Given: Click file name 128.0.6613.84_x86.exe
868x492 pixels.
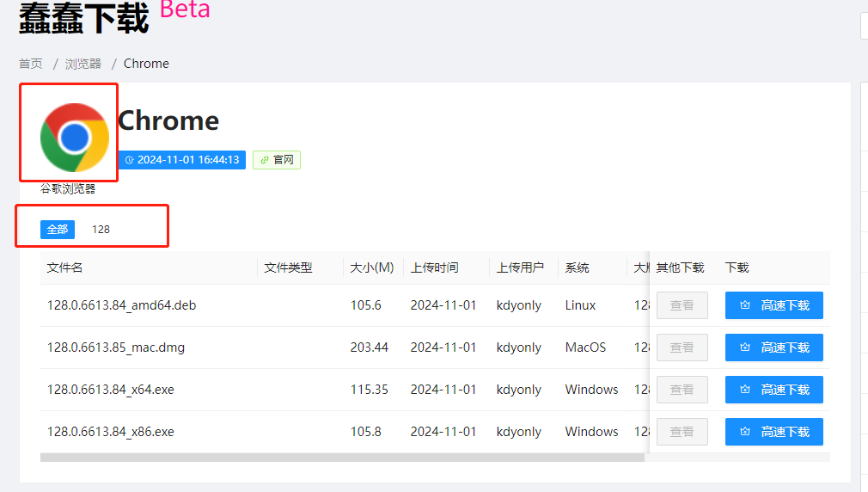Looking at the screenshot, I should [110, 432].
